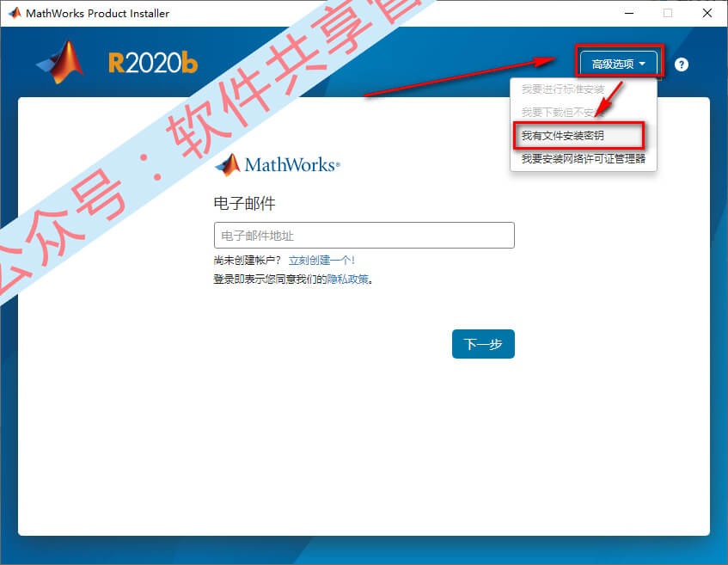Minimize the MathWorks Product Installer window

(x=629, y=13)
